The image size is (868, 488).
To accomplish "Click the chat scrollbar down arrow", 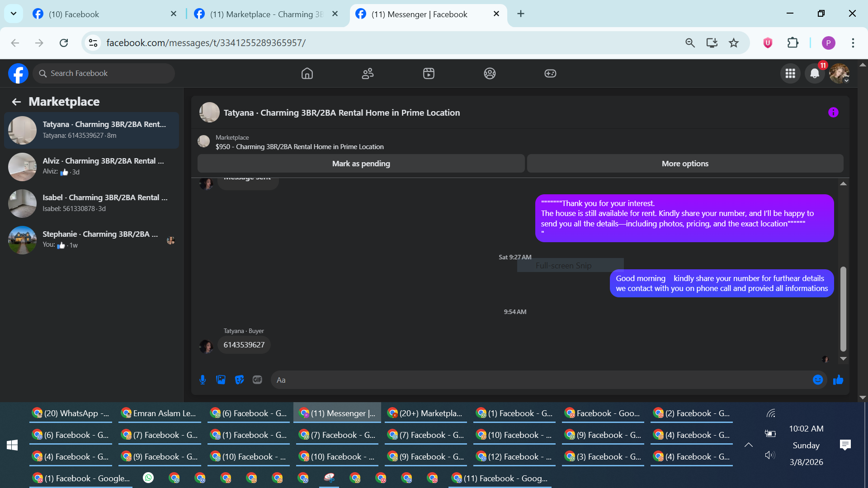I will tap(843, 359).
